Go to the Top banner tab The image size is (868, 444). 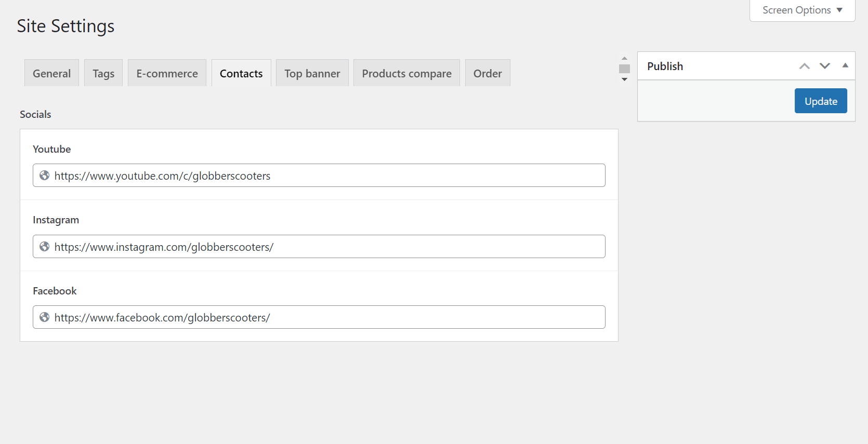tap(312, 73)
